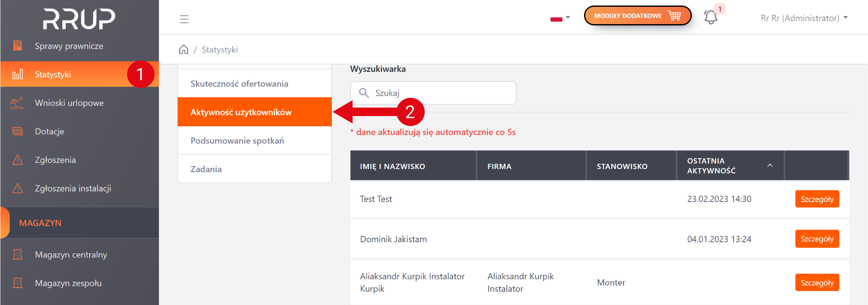Click the Moduły dodatkowe button

(637, 16)
